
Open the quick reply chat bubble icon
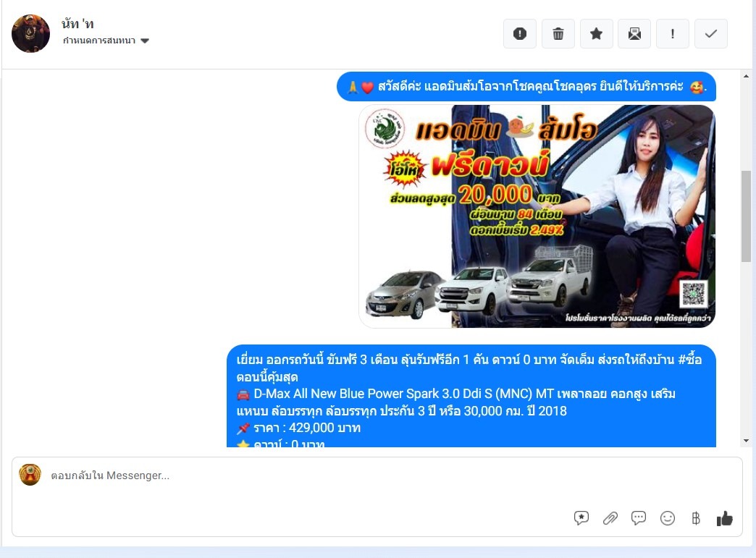click(x=639, y=518)
